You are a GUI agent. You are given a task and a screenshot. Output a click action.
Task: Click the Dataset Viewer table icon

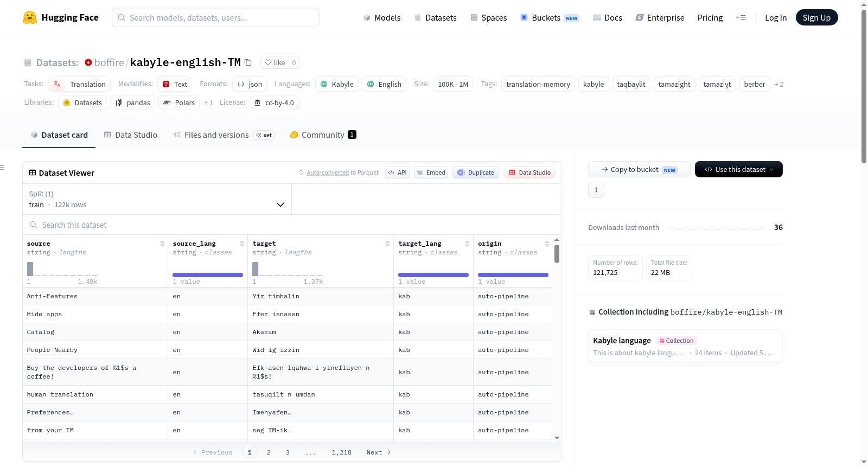click(33, 172)
